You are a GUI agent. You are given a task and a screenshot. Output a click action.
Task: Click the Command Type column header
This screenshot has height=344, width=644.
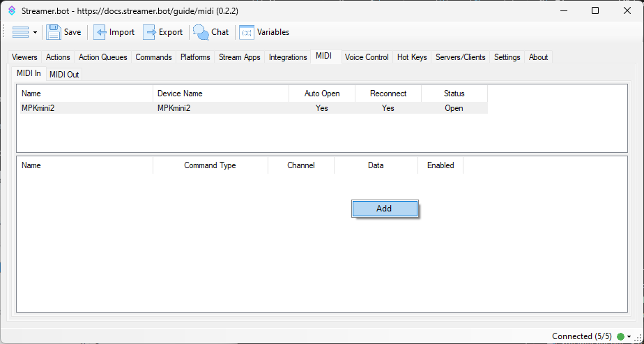coord(210,165)
